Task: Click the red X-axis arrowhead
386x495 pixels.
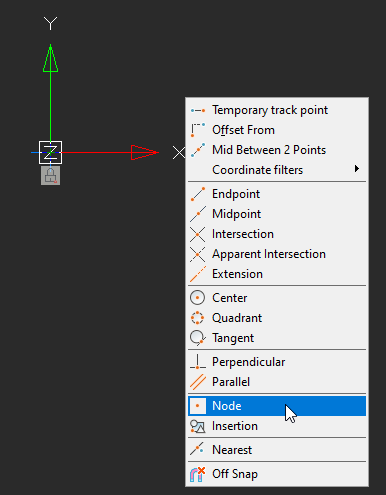Action: [x=145, y=152]
